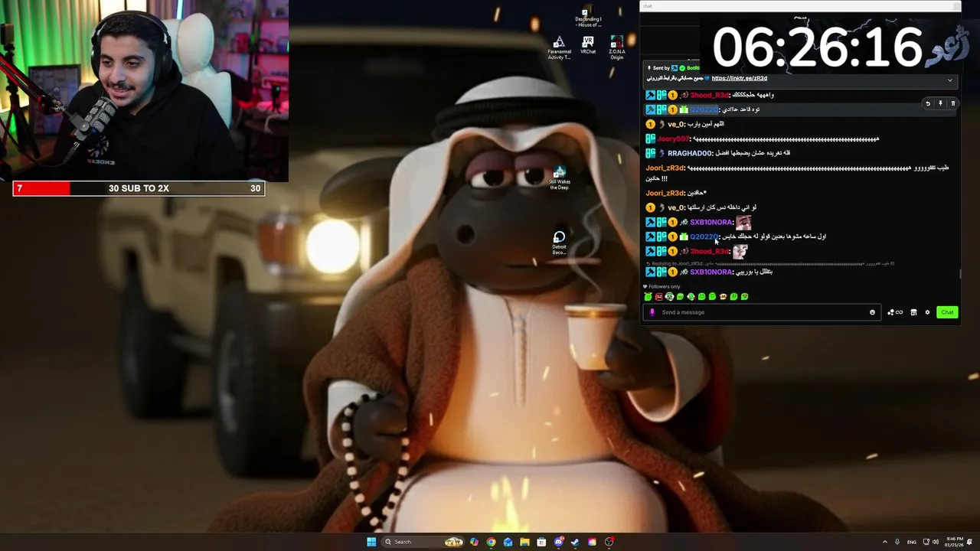Click the green Chat send button
This screenshot has width=980, height=551.
947,312
